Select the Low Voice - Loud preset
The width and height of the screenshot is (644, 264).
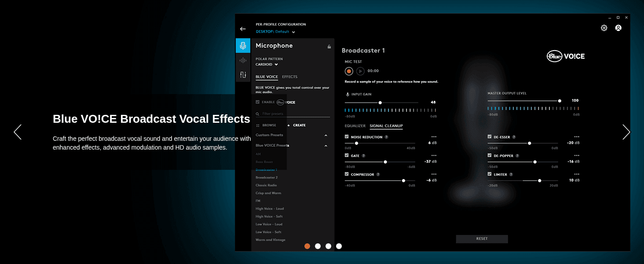coord(269,224)
